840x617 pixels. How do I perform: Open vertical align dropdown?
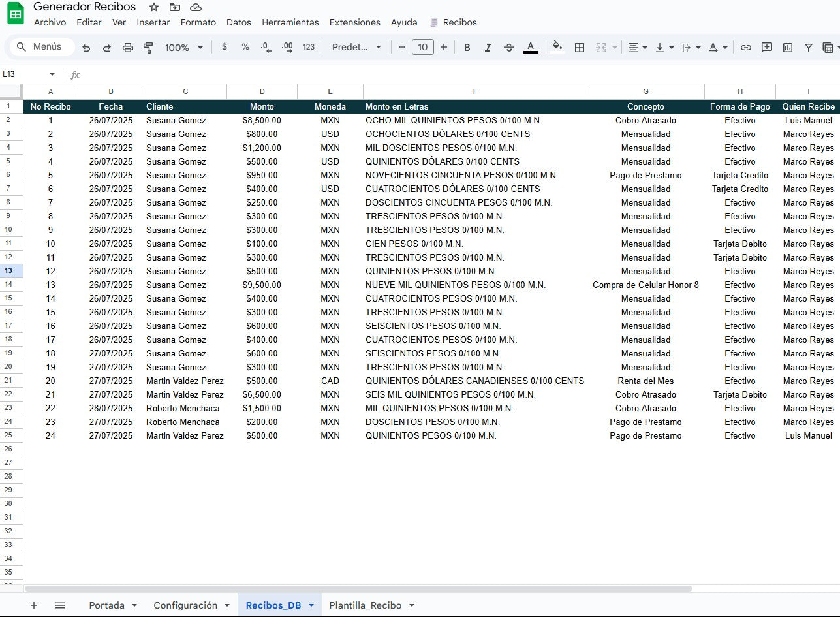coord(664,48)
